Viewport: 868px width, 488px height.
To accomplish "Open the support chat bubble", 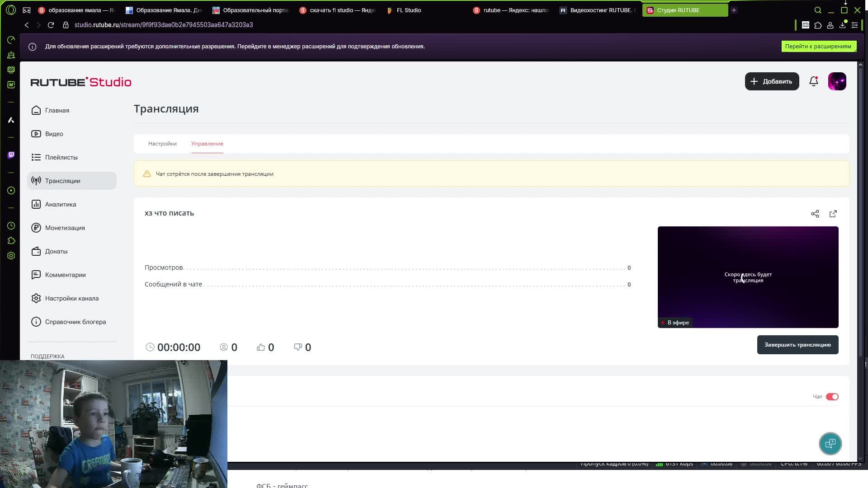I will pos(830,444).
